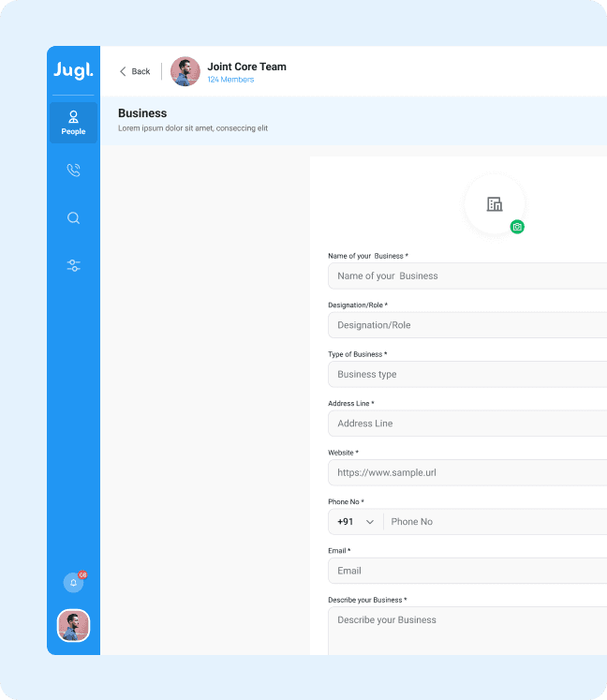
Task: Open the notifications bell with badge
Action: [73, 583]
